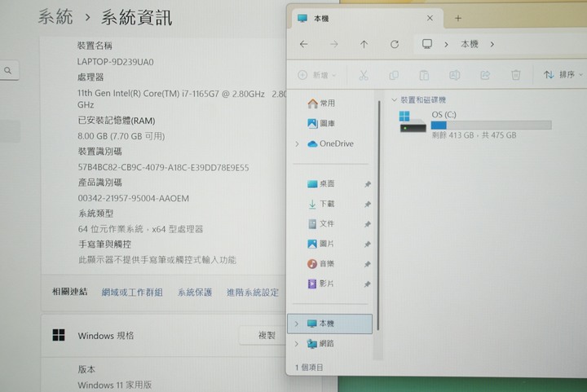
Task: Click the 8.00 GB RAM value
Action: click(x=121, y=136)
